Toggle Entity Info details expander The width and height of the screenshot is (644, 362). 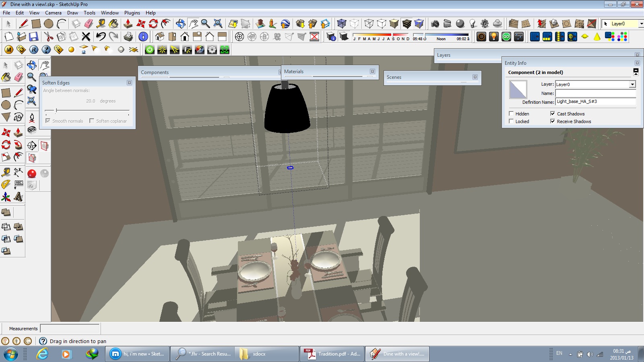click(636, 72)
